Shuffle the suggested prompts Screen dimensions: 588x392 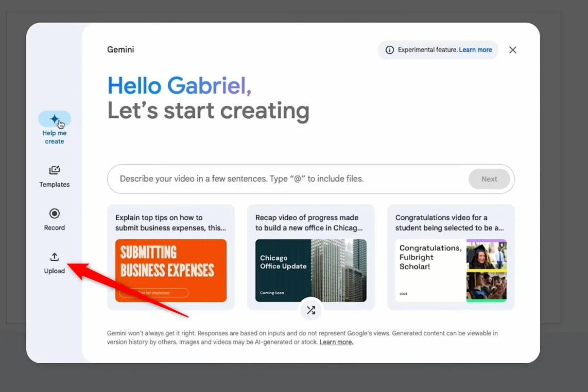[x=311, y=310]
